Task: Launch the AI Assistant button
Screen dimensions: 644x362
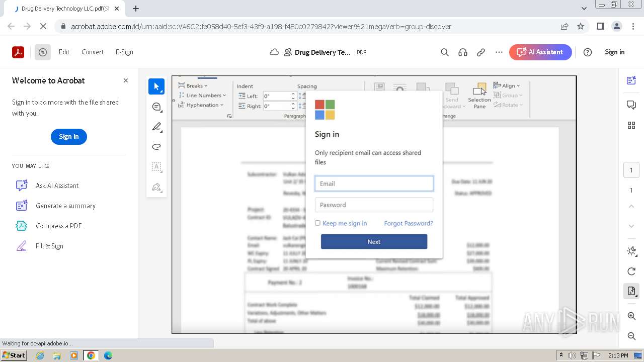Action: [x=540, y=52]
